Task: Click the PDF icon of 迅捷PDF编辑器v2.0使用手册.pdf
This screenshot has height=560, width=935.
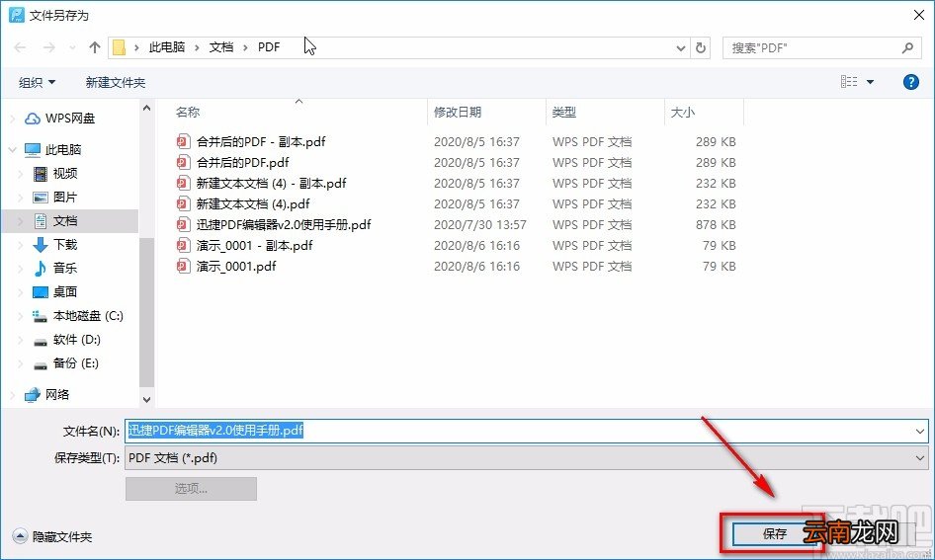Action: 183,224
